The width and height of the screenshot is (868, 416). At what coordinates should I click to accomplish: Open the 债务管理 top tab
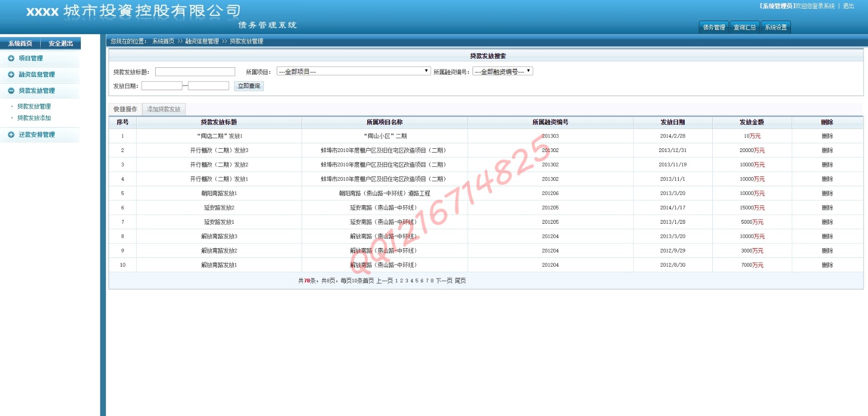pos(713,27)
